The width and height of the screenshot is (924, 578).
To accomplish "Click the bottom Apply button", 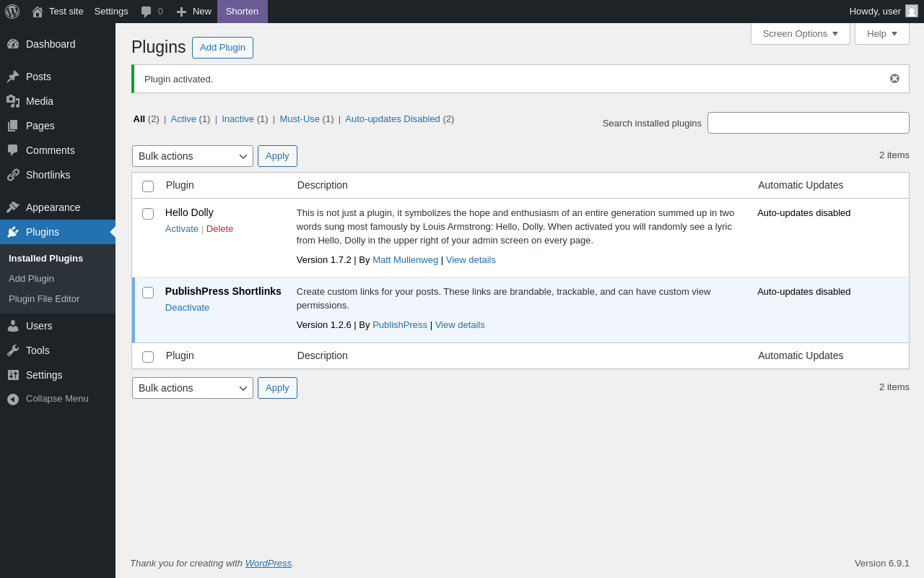I will click(x=277, y=388).
